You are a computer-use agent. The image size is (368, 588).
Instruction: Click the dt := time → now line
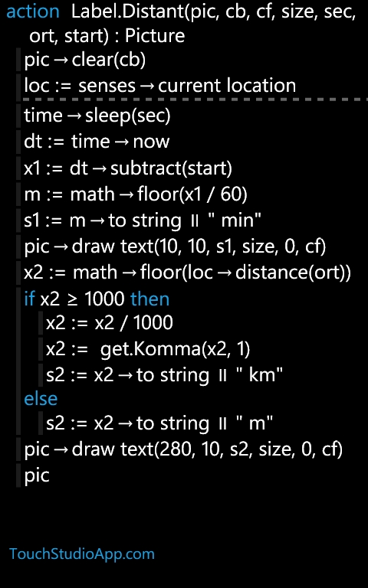[97, 142]
